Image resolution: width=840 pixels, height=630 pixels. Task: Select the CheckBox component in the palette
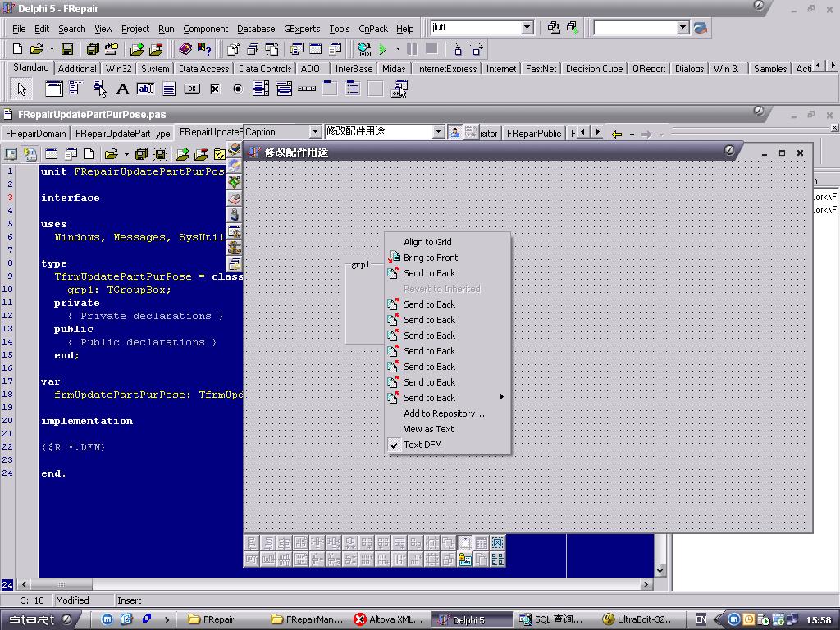click(215, 89)
